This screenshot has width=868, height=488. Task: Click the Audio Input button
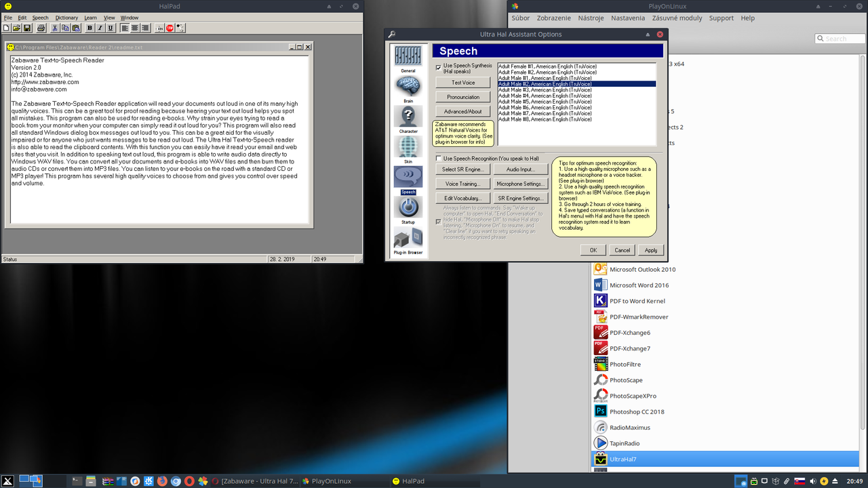520,169
